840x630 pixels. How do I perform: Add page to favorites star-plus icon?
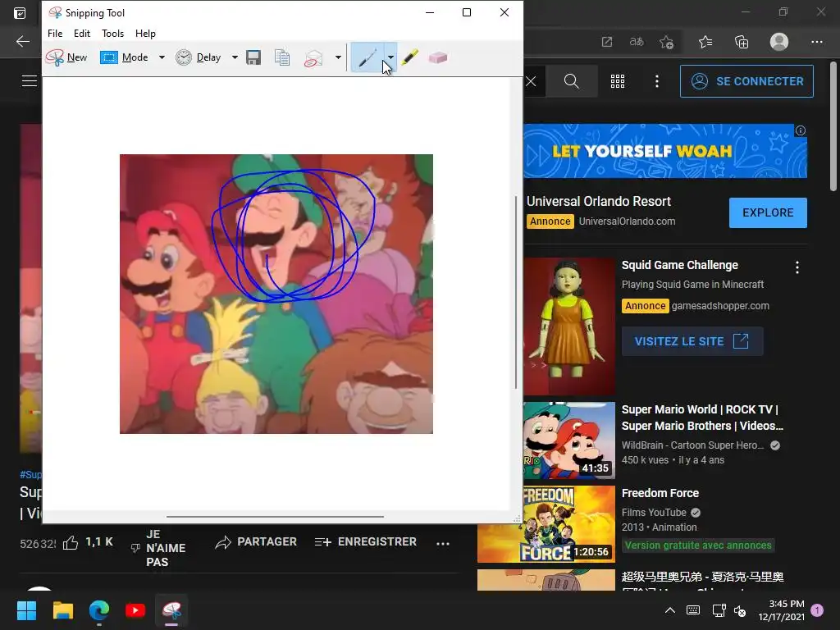[x=666, y=42]
